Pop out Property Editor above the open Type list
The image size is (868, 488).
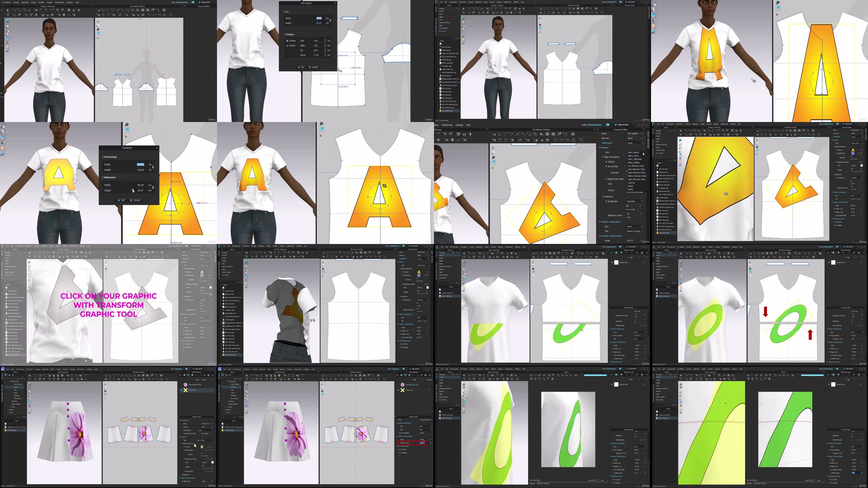coord(644,129)
